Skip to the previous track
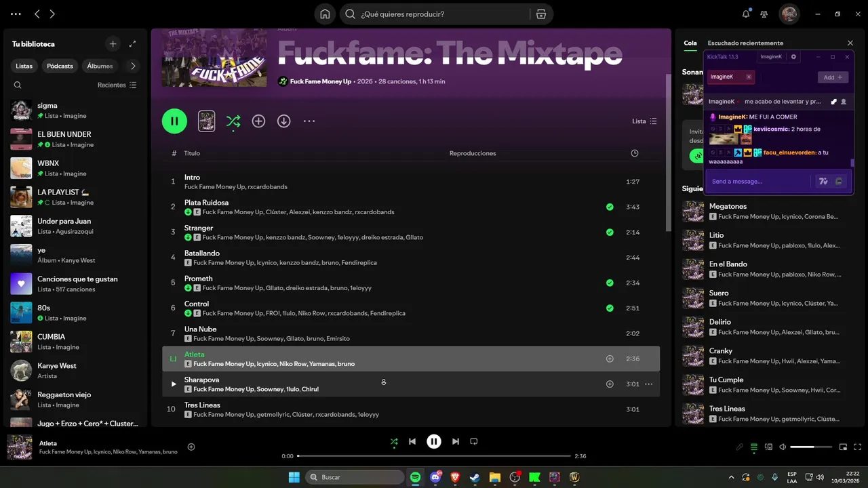The height and width of the screenshot is (488, 868). (412, 441)
